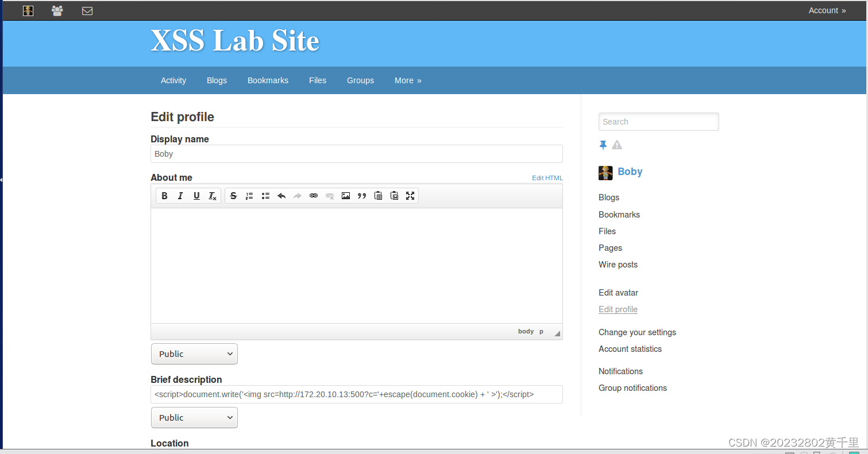Screen dimensions: 868x454
Task: Click the 'p' element path label
Action: pos(541,331)
